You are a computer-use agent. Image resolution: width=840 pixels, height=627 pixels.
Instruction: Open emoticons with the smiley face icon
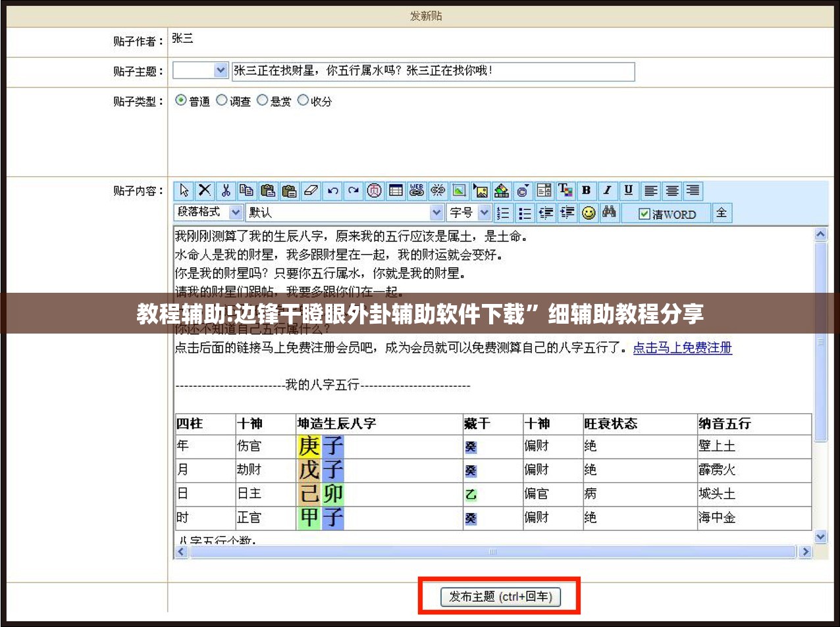tap(589, 213)
